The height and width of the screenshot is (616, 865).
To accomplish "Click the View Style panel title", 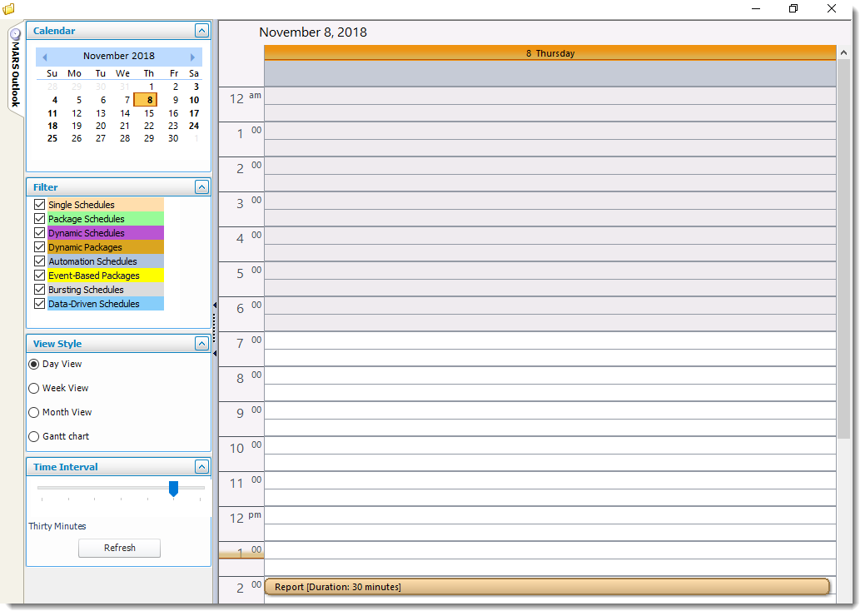I will click(57, 344).
